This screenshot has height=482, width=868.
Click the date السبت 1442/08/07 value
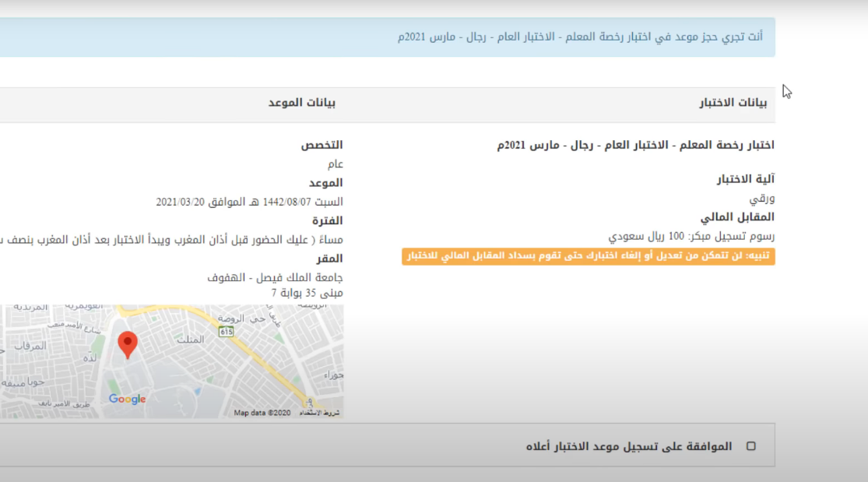(x=249, y=202)
